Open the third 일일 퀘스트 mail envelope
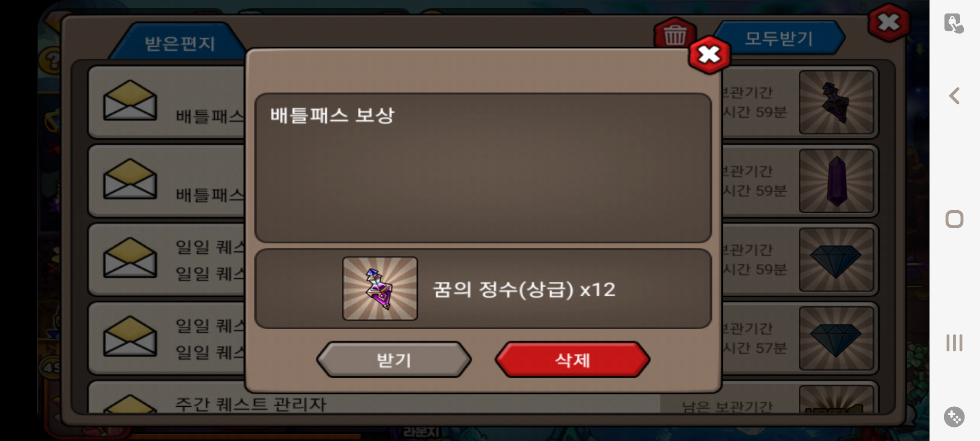This screenshot has height=441, width=980. point(130,258)
